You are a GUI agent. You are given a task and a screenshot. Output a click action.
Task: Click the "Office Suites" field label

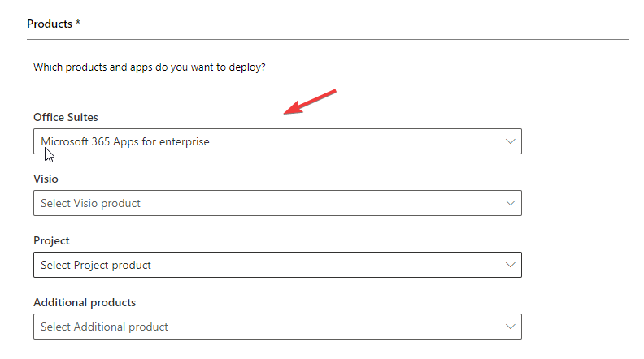point(66,118)
